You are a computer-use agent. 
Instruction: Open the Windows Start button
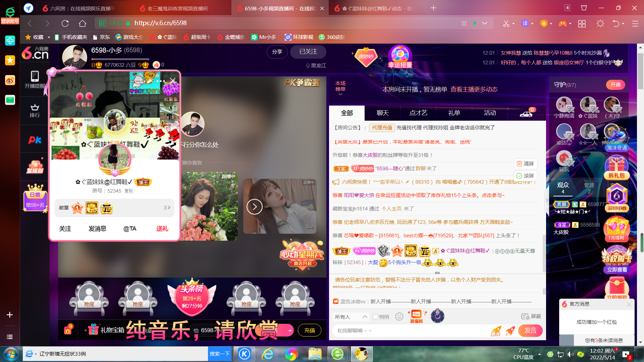coord(11,354)
